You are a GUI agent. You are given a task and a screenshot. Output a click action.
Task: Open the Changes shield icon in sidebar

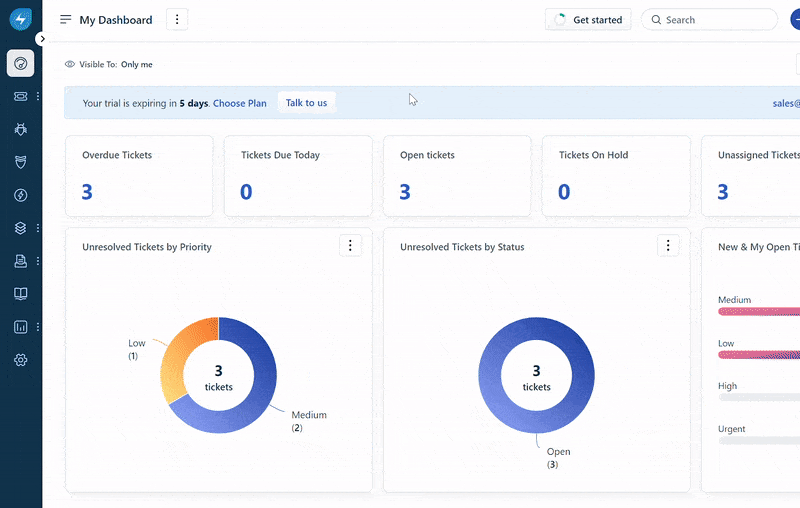tap(20, 162)
